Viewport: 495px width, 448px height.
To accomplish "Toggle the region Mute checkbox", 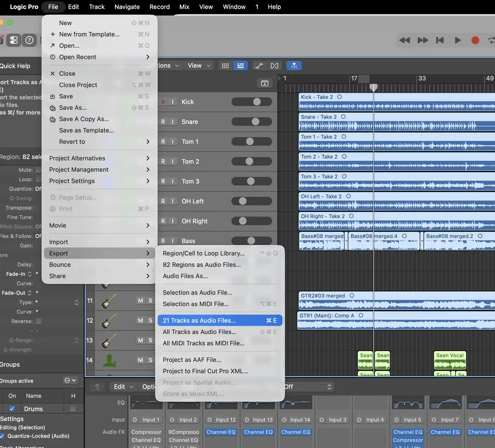I will pos(38,170).
